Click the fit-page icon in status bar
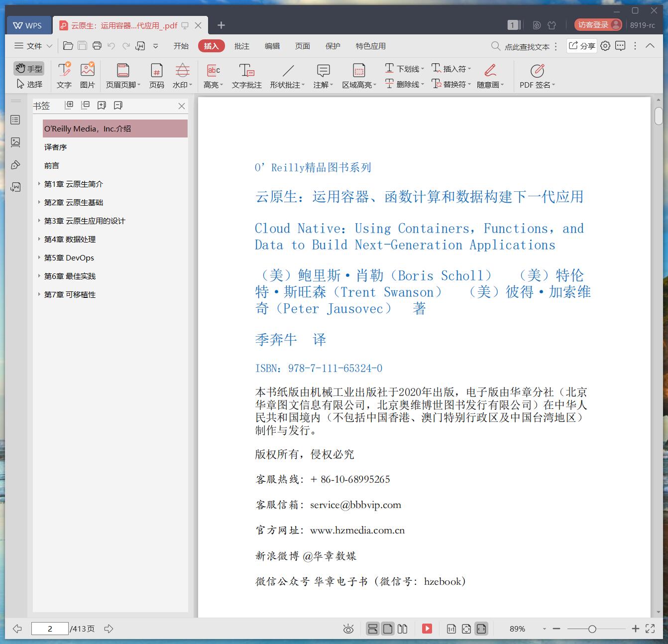Screen dimensions: 668x644 tap(466, 629)
